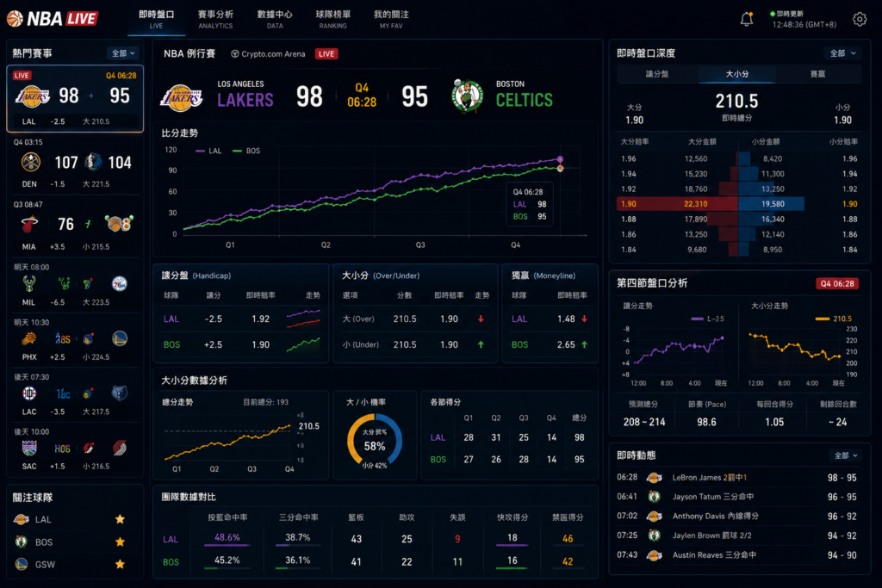The height and width of the screenshot is (588, 882).
Task: Click the 12:48:36 (GMT+8) update time
Action: (x=804, y=25)
